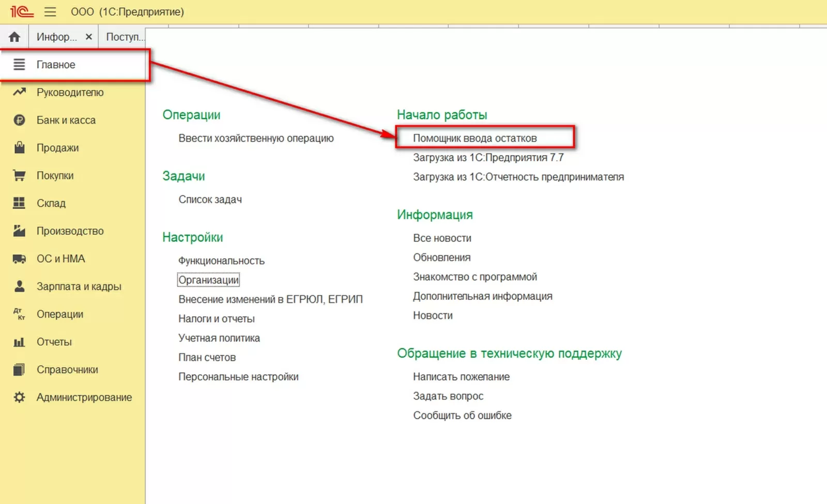Viewport: 827px width, 504px height.
Task: Click the 1C logo icon
Action: click(x=22, y=11)
